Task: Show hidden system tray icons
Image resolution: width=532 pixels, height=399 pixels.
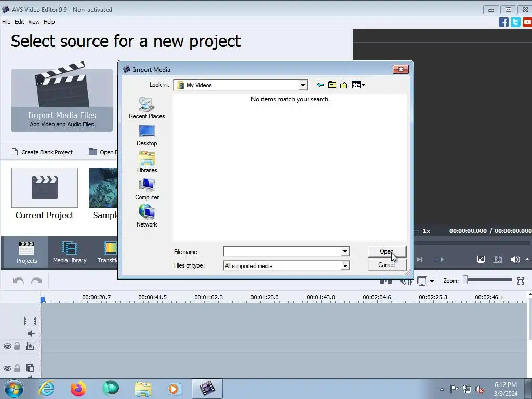Action: pyautogui.click(x=442, y=389)
